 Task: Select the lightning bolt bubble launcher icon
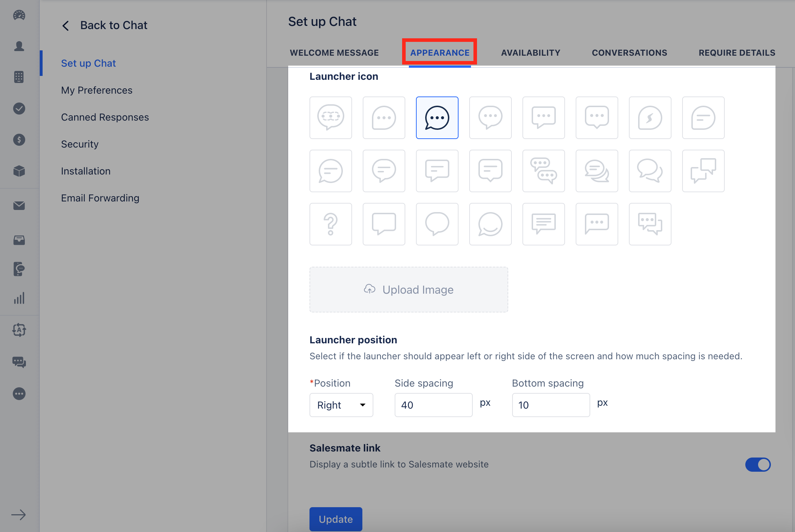pyautogui.click(x=650, y=118)
